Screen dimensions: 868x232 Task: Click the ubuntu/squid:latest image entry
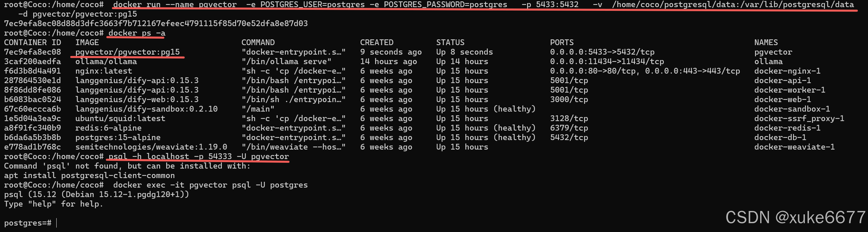pyautogui.click(x=120, y=118)
